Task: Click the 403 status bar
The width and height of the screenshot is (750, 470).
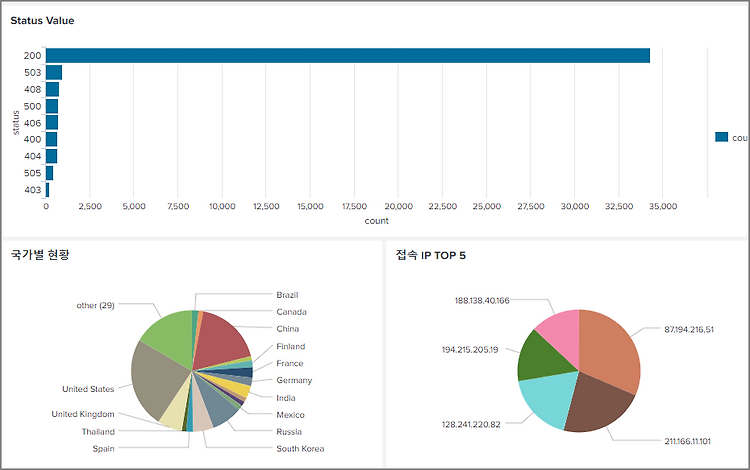Action: point(47,190)
